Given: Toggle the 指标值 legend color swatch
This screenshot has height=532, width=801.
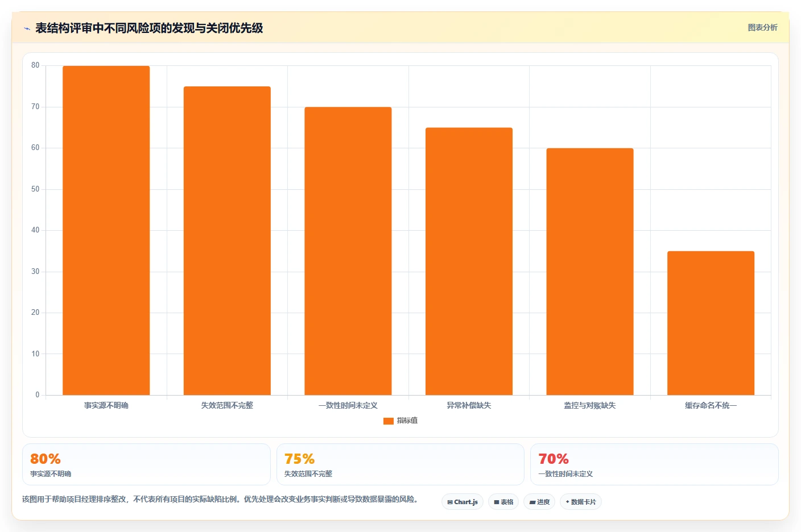Looking at the screenshot, I should point(389,421).
